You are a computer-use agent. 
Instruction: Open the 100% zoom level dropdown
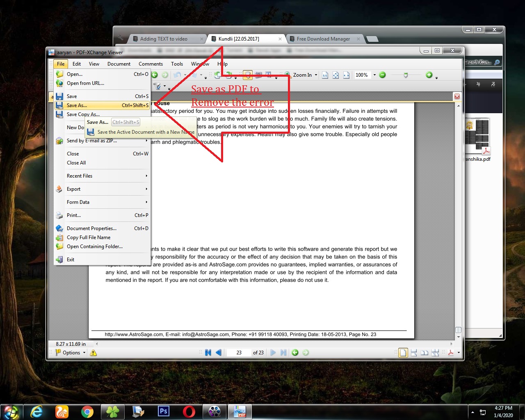click(x=374, y=75)
